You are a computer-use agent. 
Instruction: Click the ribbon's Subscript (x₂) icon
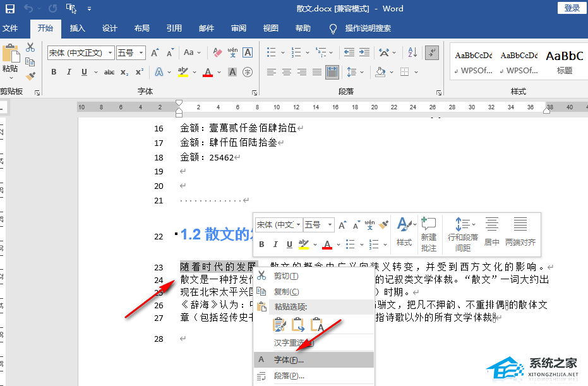point(124,72)
